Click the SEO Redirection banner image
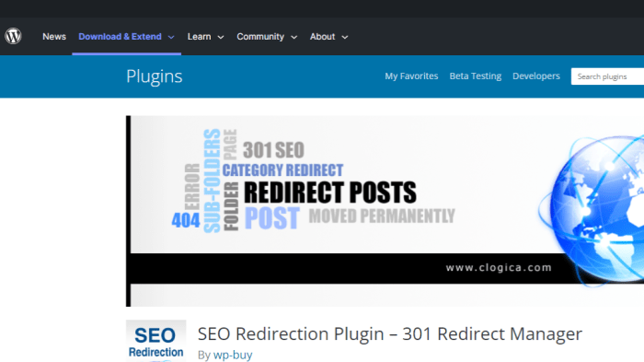644x362 pixels. [x=385, y=211]
